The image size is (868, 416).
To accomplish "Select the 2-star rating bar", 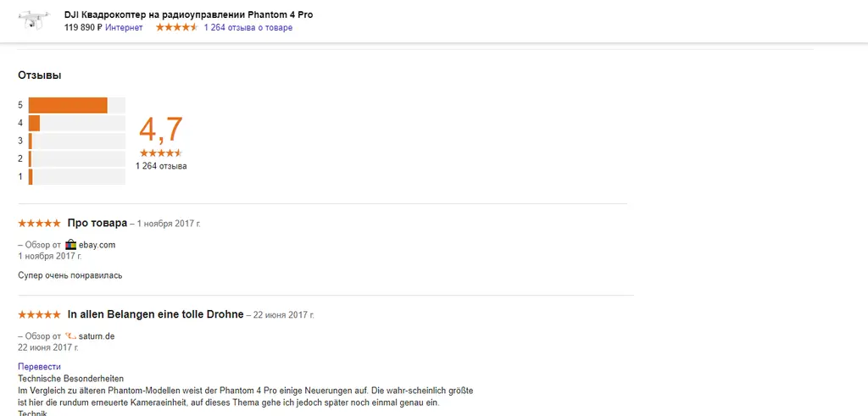I will click(76, 158).
